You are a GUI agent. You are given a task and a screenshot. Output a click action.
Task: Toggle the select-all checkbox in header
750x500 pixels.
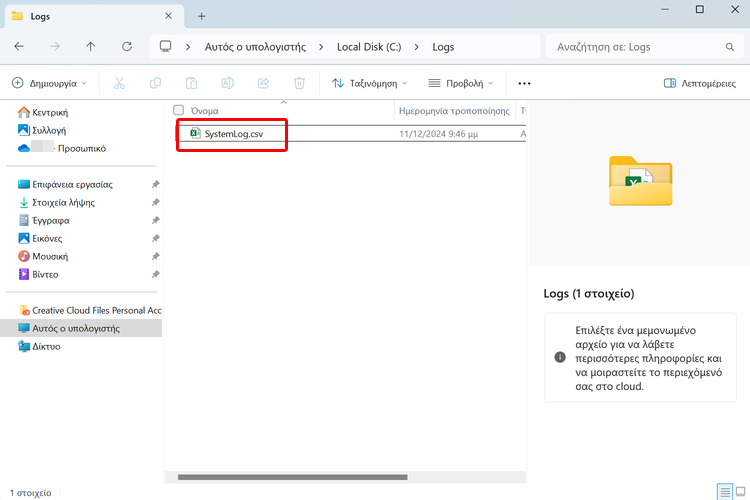click(179, 110)
